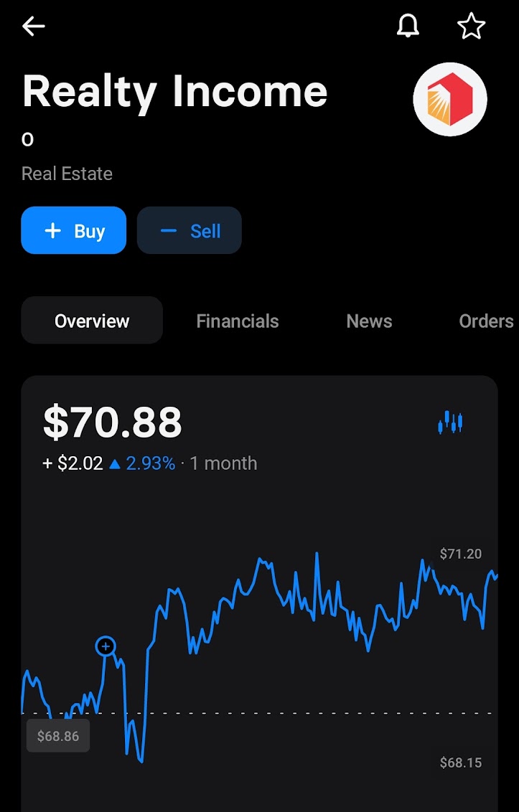The height and width of the screenshot is (812, 519).
Task: Add Realty Income to favorites star
Action: [x=472, y=26]
